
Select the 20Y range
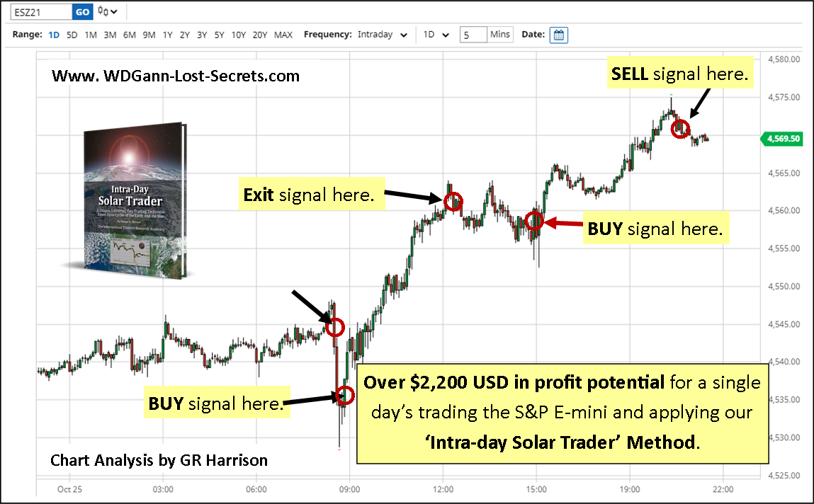click(260, 35)
